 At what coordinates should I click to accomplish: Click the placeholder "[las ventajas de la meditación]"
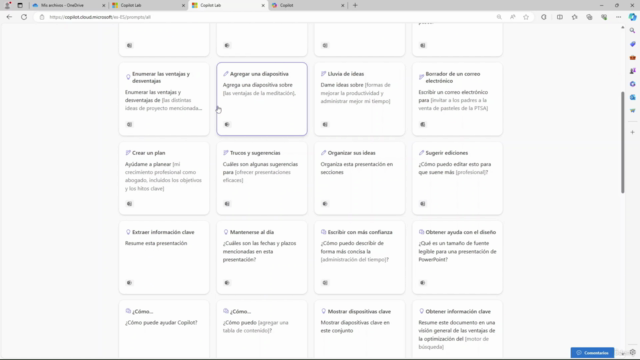(259, 93)
